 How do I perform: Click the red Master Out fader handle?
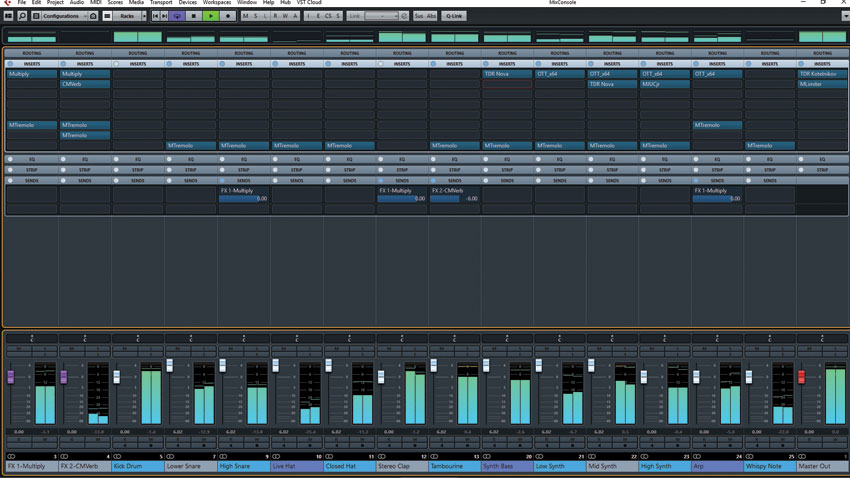801,377
